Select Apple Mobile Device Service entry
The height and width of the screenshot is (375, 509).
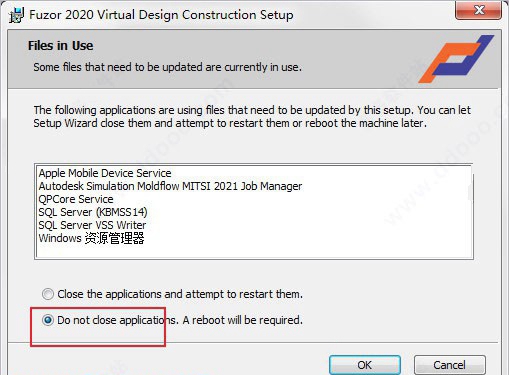pos(105,173)
